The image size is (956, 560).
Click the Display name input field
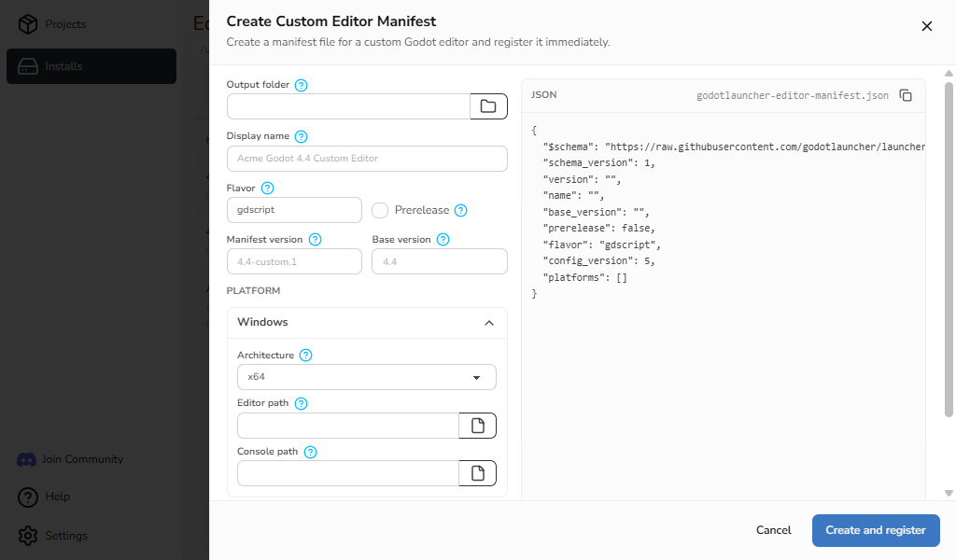coord(367,159)
